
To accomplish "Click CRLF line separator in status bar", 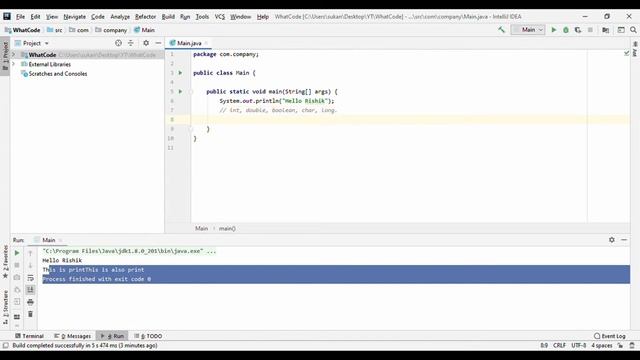I will [x=559, y=346].
